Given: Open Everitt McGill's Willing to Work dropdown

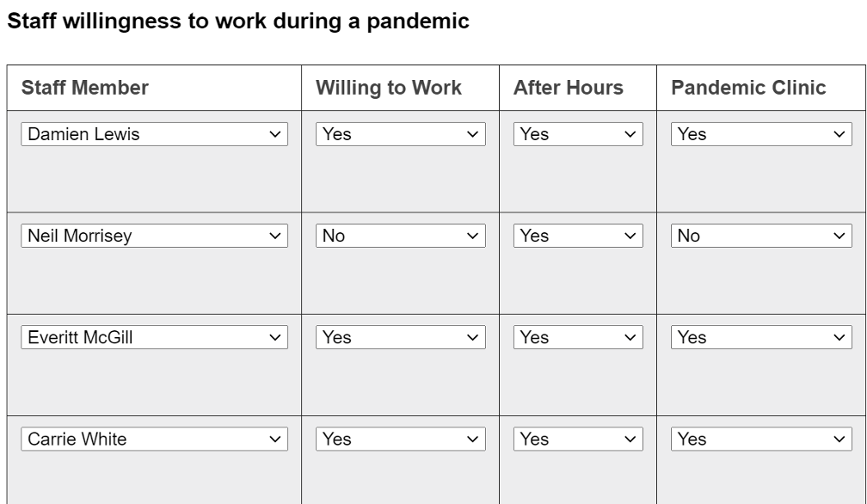Looking at the screenshot, I should pyautogui.click(x=401, y=338).
